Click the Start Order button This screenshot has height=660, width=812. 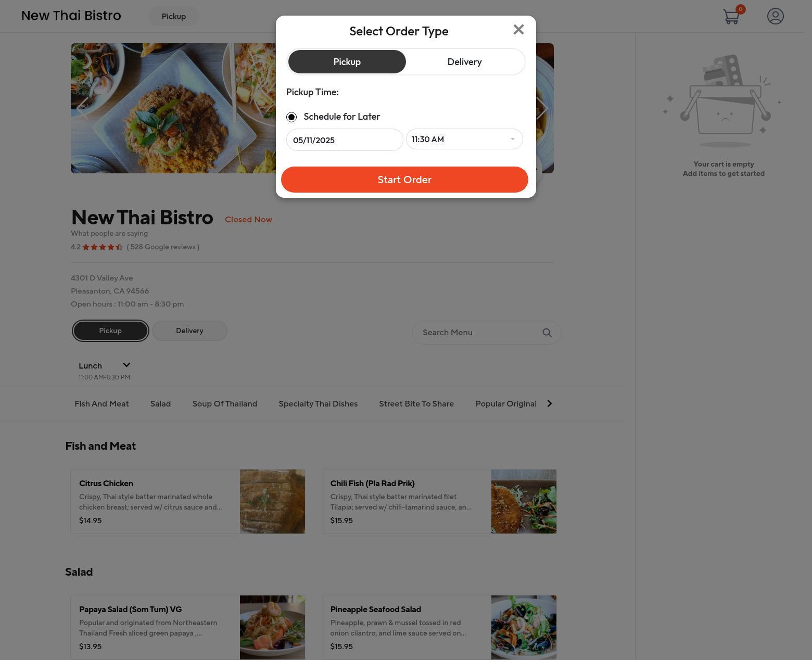pos(404,180)
